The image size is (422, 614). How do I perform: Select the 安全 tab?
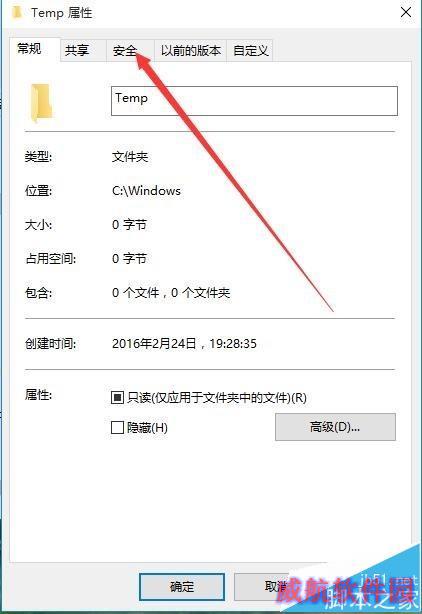tap(124, 50)
